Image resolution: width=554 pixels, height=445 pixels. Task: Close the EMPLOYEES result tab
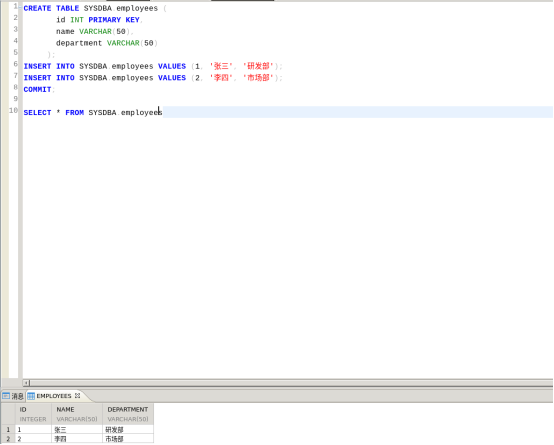coord(78,396)
